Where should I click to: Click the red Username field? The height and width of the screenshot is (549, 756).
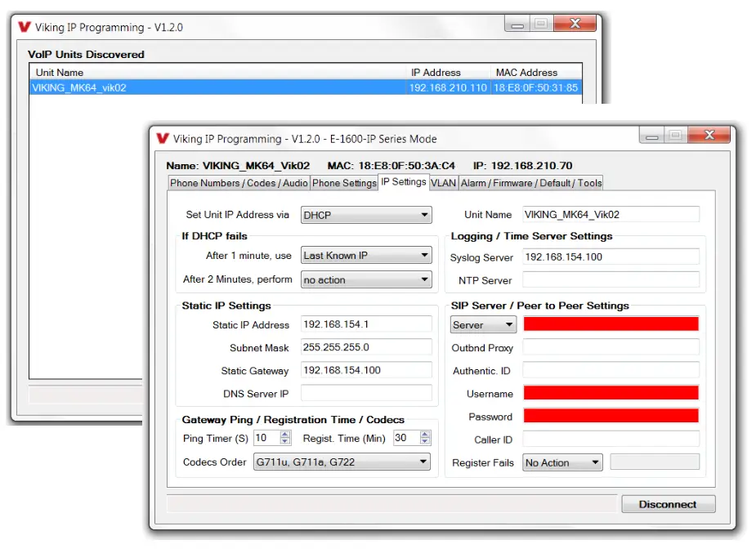611,393
